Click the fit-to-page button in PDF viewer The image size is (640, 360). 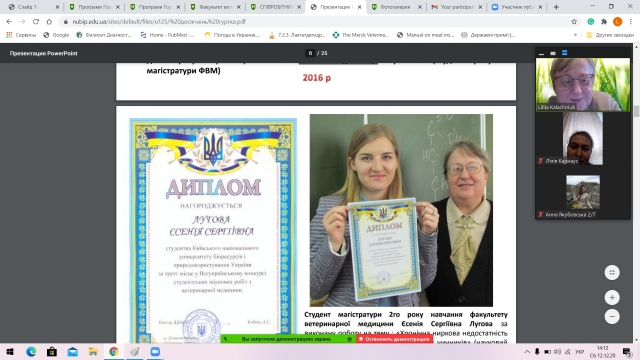point(612,273)
